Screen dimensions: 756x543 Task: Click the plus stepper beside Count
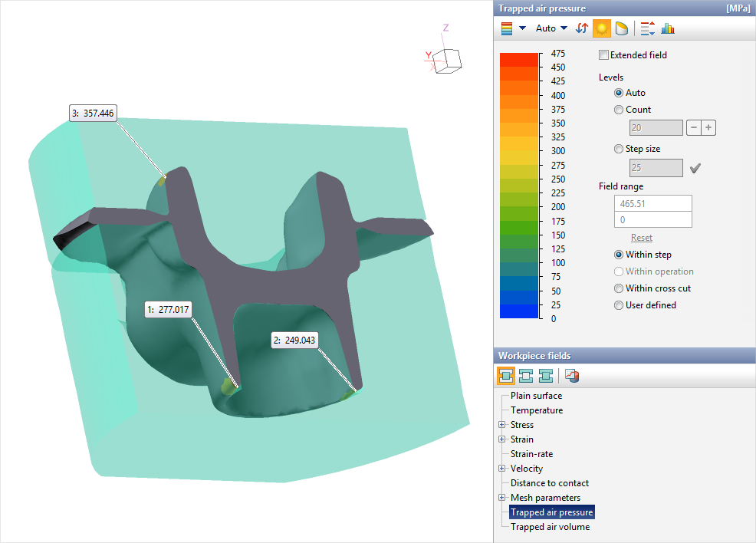click(x=708, y=128)
